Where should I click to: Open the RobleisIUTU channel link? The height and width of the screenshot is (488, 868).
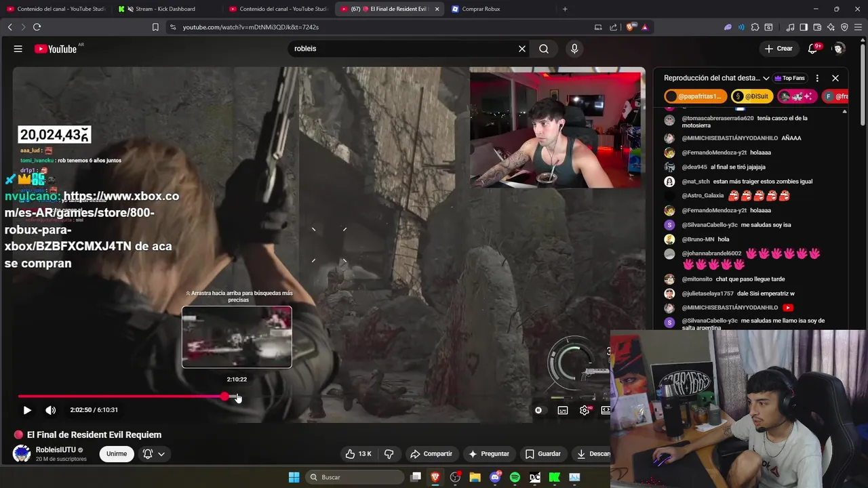pyautogui.click(x=56, y=450)
